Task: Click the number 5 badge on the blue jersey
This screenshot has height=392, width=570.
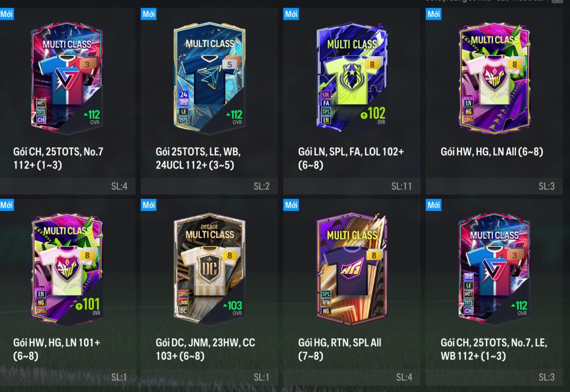Action: coord(229,64)
